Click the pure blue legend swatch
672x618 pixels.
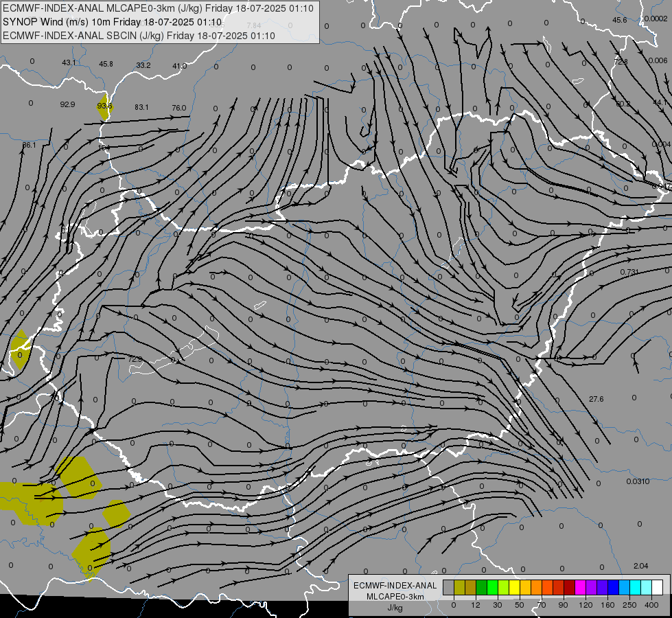click(x=613, y=587)
